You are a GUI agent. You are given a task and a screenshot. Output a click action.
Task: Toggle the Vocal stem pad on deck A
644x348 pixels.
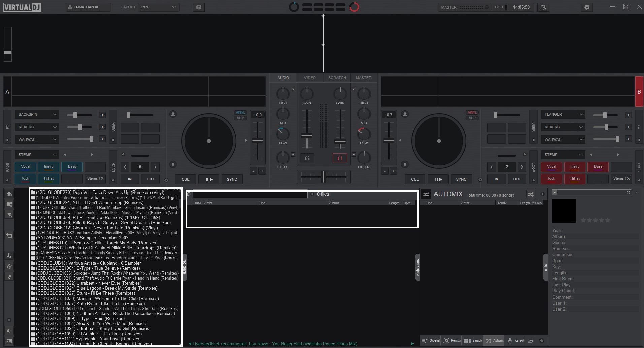[26, 167]
